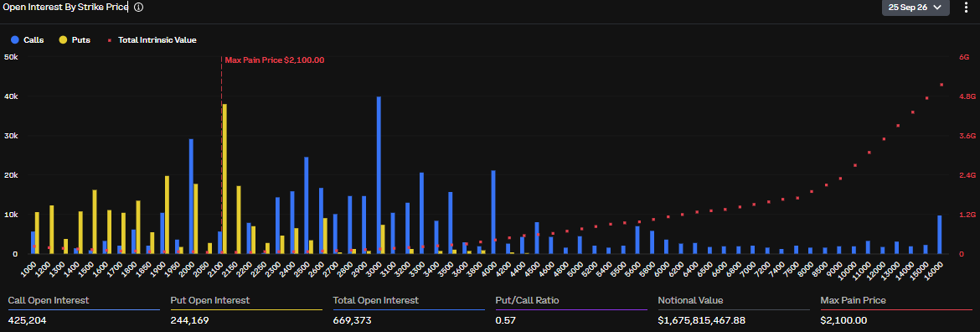Image resolution: width=980 pixels, height=332 pixels.
Task: Click the 20k left axis label
Action: 11,175
